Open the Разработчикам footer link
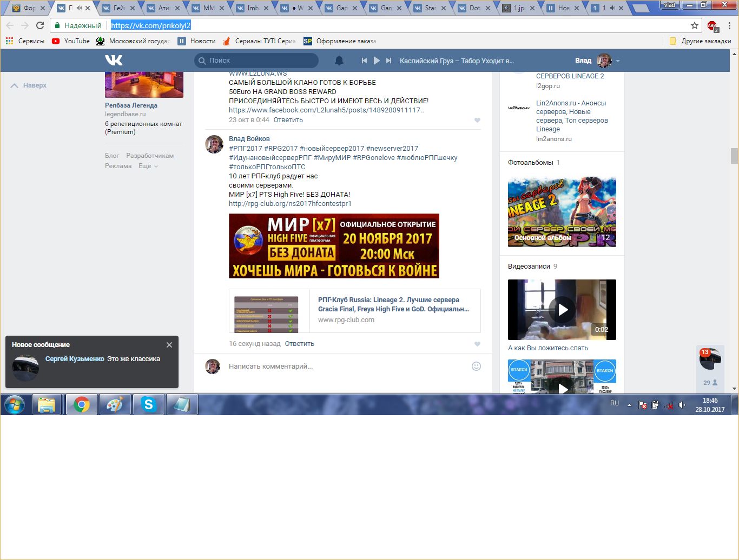739x560 pixels. (150, 156)
